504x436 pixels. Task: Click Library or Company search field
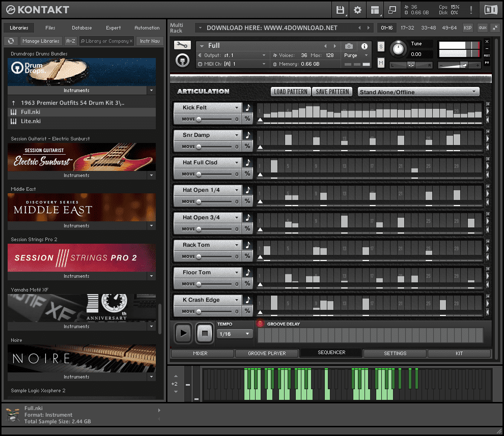[107, 41]
